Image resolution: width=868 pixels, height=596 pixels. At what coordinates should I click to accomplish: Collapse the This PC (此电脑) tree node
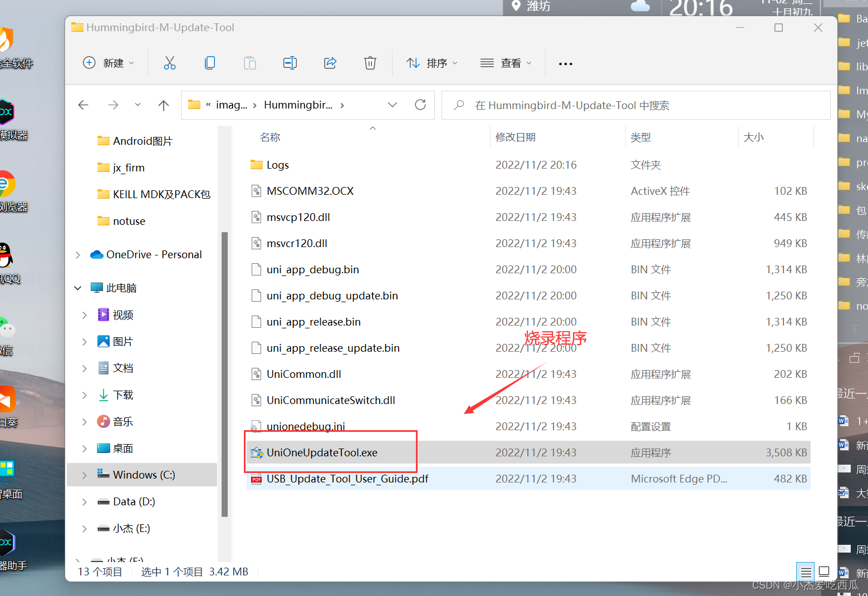[78, 288]
